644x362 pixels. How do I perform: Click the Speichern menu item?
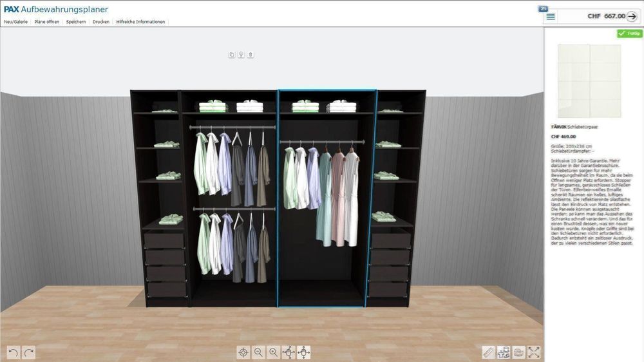76,22
